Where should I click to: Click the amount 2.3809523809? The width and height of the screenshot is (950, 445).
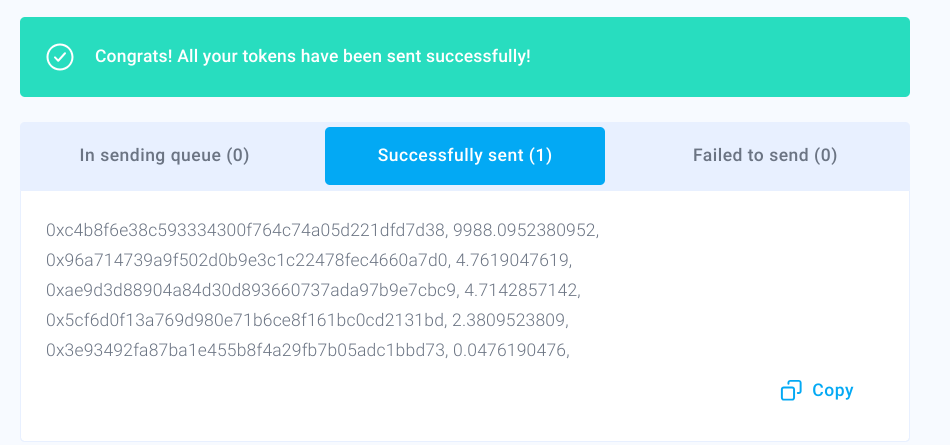[512, 320]
